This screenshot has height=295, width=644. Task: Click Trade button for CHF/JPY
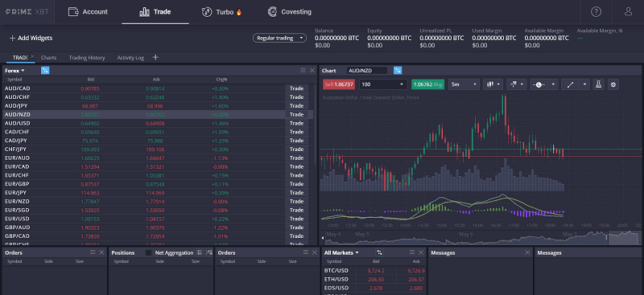tap(296, 150)
